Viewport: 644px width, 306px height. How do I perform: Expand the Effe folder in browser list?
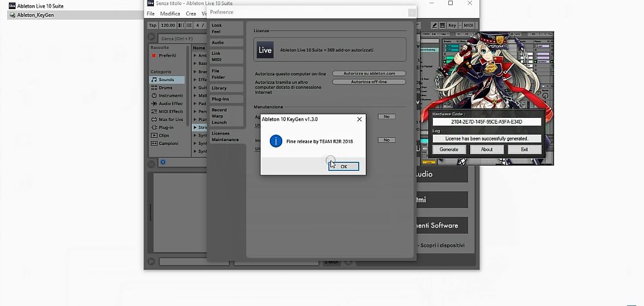click(195, 80)
